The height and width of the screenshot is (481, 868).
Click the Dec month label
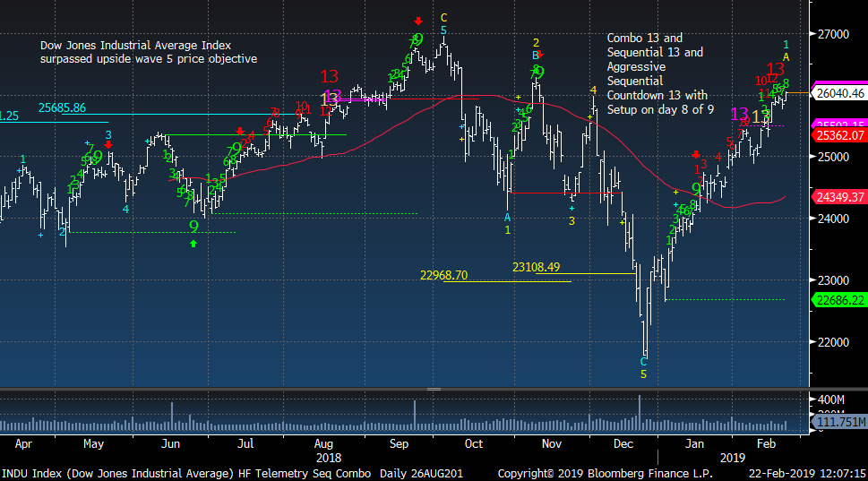[x=623, y=444]
